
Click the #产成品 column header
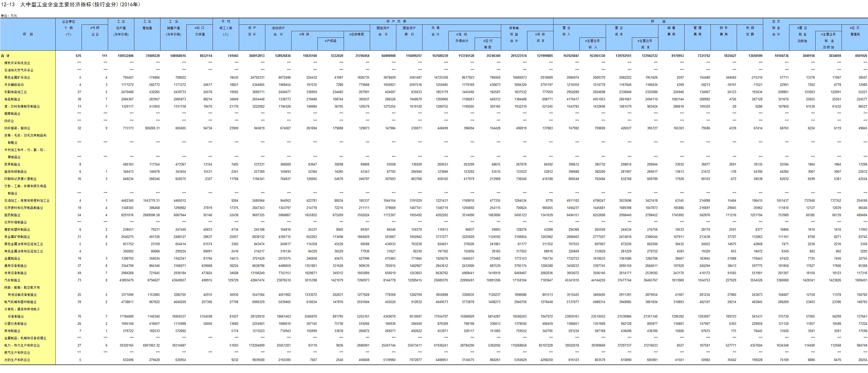(x=330, y=41)
